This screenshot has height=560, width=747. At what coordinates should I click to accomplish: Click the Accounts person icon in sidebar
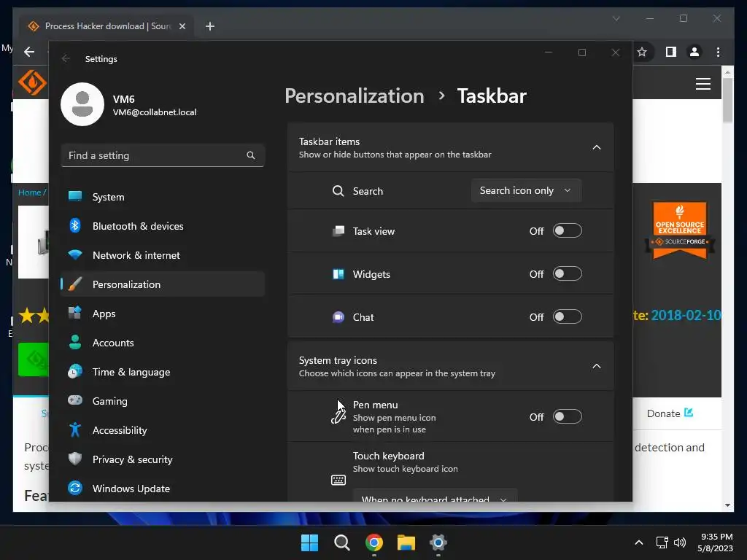tap(75, 342)
